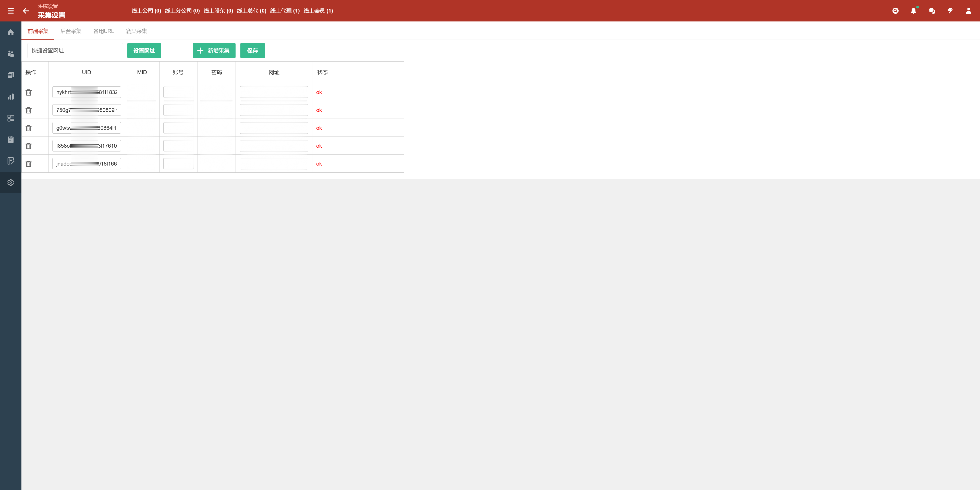This screenshot has width=980, height=490.
Task: Click the 设置网址 button
Action: click(144, 51)
